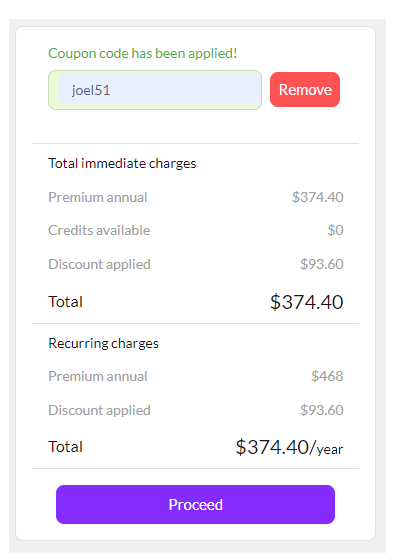Screen dimensions: 402x560
Task: Click the recurring Discount applied label
Action: coord(100,410)
